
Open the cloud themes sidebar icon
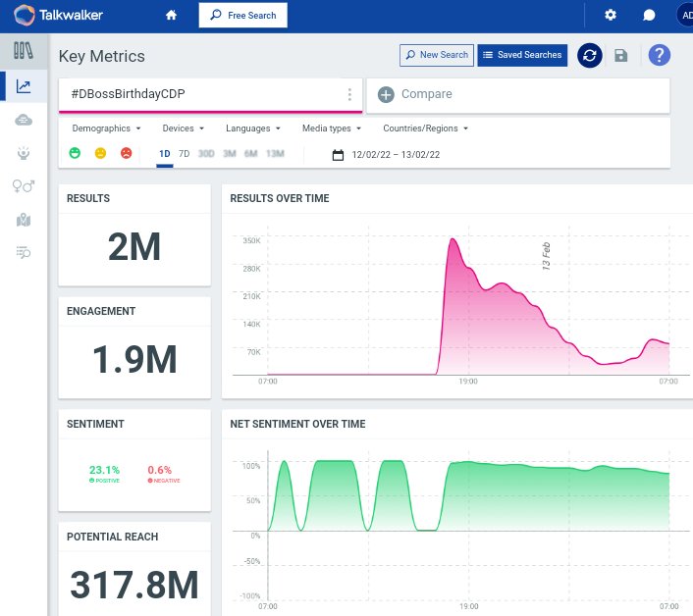pos(24,120)
